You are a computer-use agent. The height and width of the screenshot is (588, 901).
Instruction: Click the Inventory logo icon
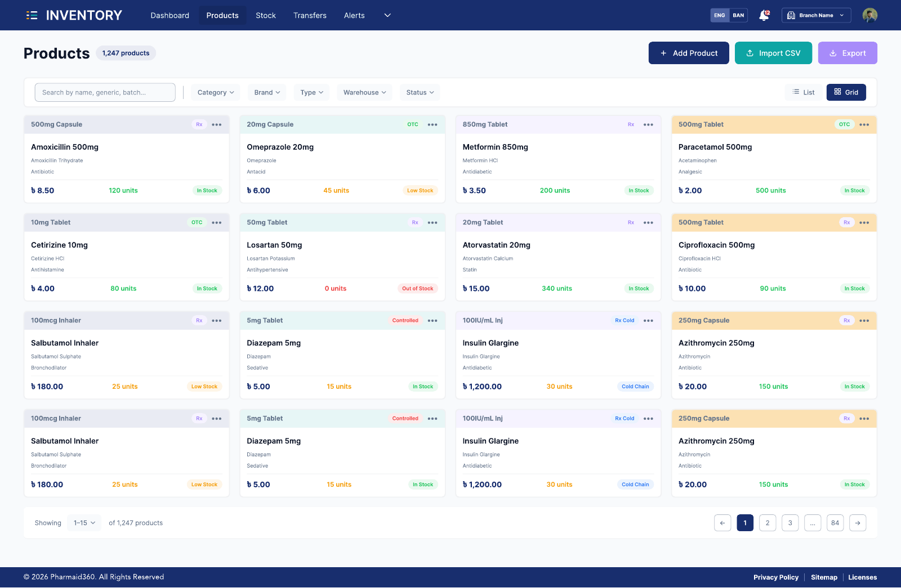pos(32,15)
